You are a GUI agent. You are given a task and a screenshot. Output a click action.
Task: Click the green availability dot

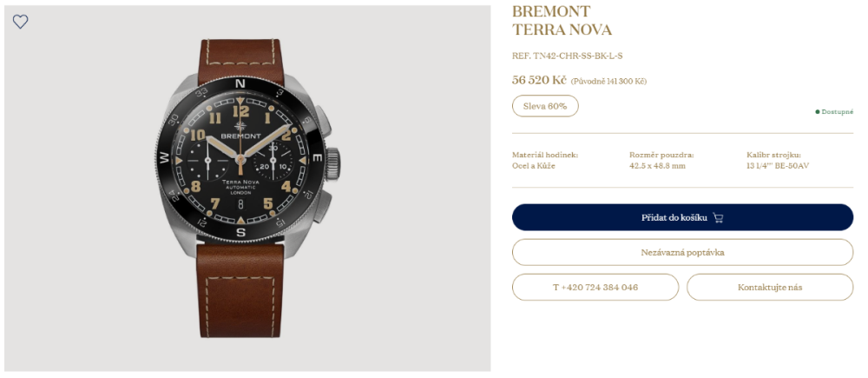817,111
